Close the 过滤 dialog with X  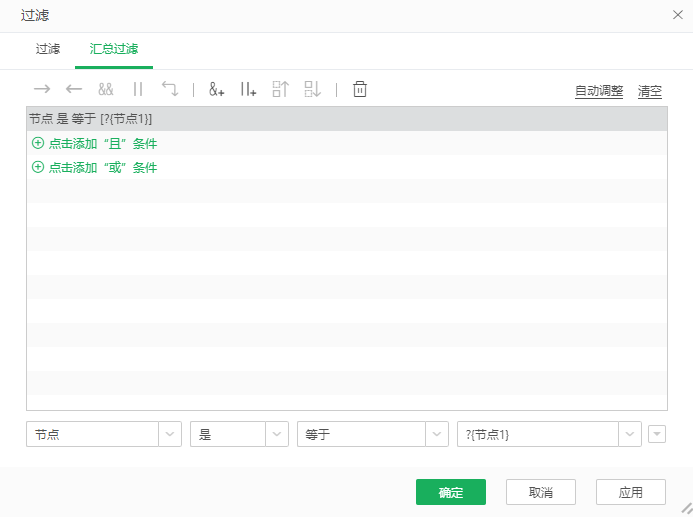pos(678,15)
